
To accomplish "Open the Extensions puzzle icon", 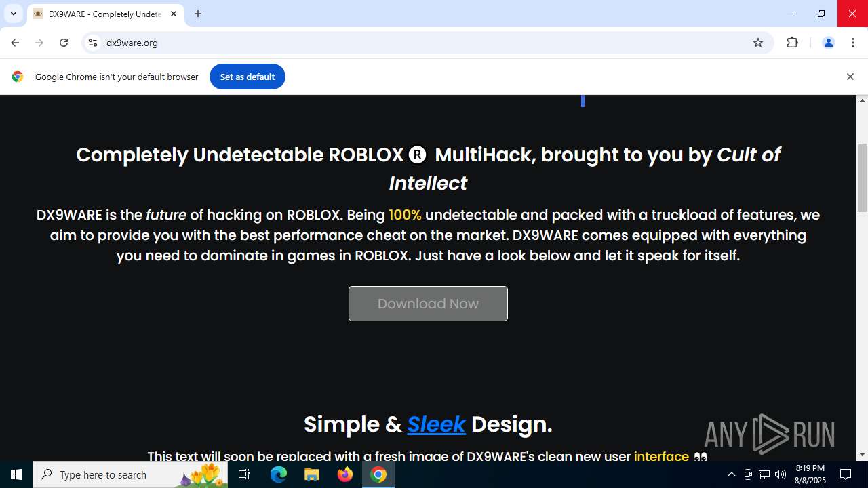I will pyautogui.click(x=792, y=43).
